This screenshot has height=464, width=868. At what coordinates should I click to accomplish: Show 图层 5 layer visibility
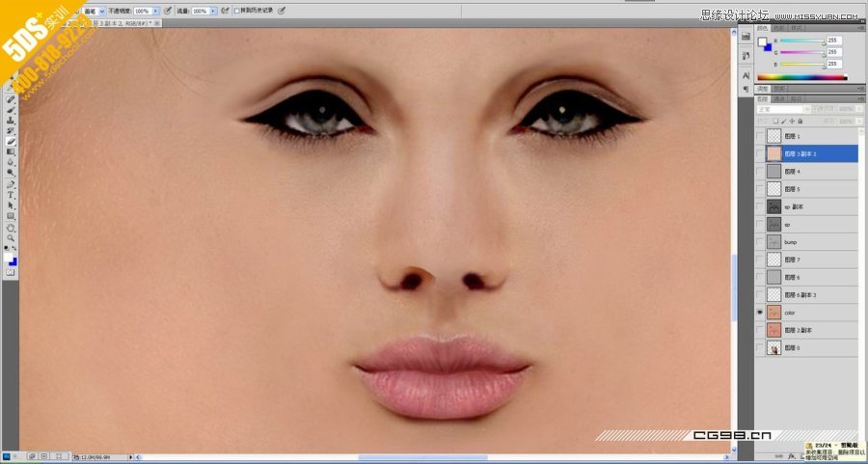coord(760,189)
